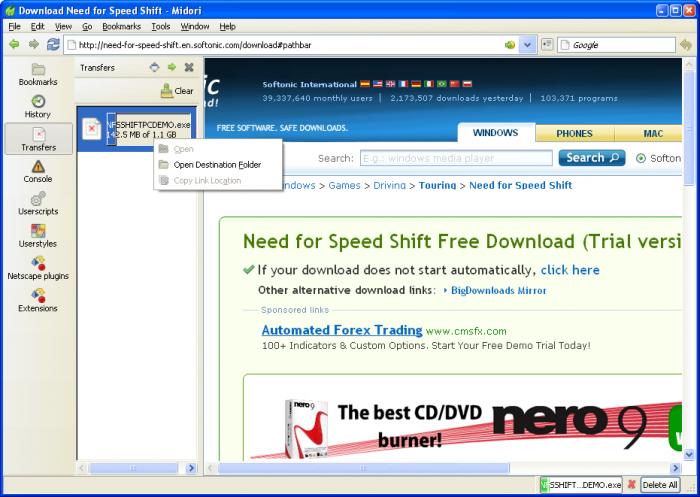The width and height of the screenshot is (700, 497).
Task: Choose Open Destination Folder in context menu
Action: point(217,165)
